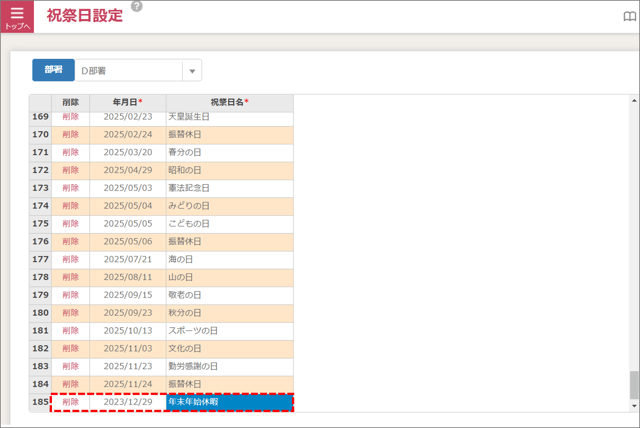Select date cell 2025/11/03
Viewport: 640px width, 428px height.
click(127, 348)
